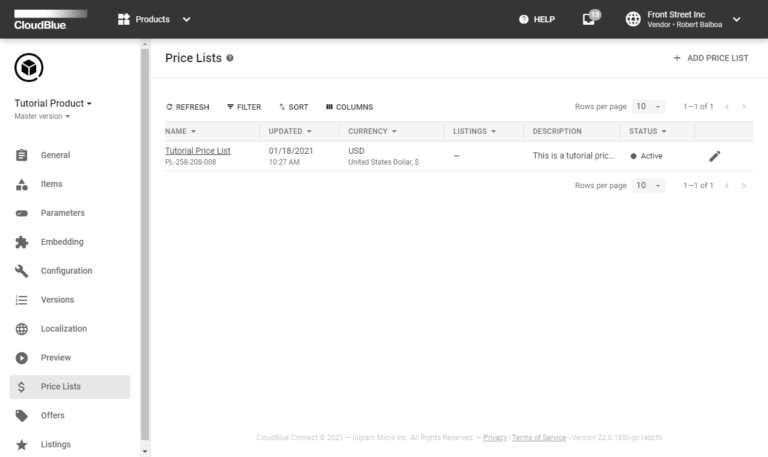Open the FILTER options
768x457 pixels.
tap(244, 107)
